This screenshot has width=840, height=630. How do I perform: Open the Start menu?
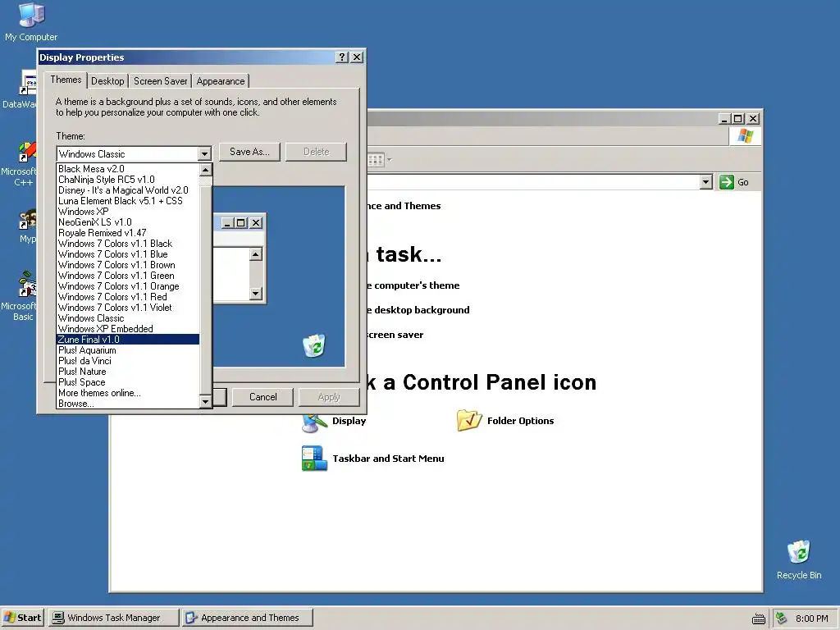[x=23, y=618]
